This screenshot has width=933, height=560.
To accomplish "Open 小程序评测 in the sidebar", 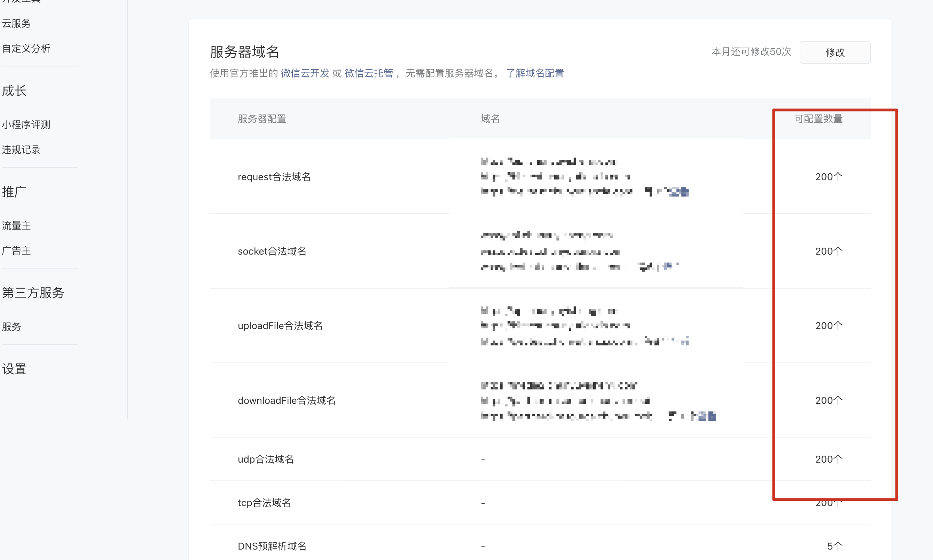I will [x=26, y=125].
